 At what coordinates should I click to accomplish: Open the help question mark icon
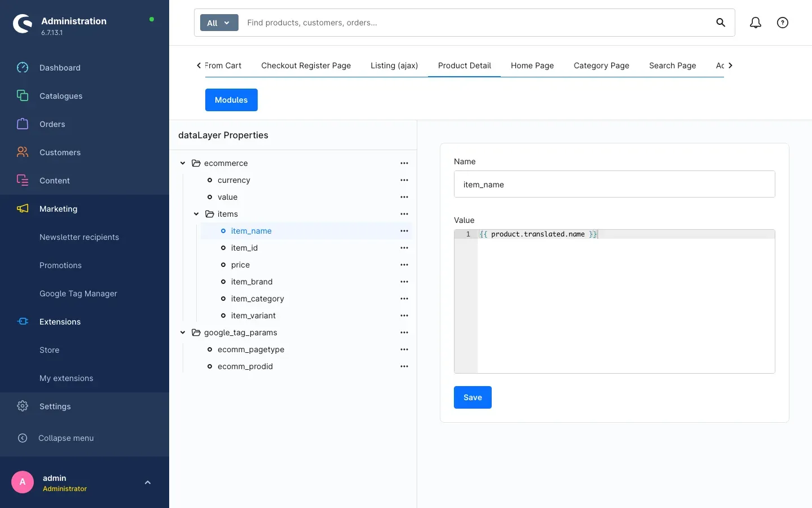pyautogui.click(x=783, y=23)
